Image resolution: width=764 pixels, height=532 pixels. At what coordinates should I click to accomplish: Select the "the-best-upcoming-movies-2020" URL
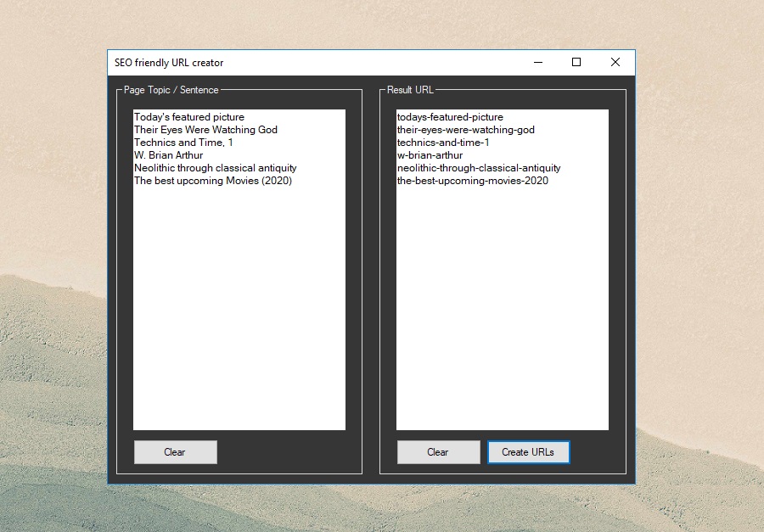[x=472, y=180]
